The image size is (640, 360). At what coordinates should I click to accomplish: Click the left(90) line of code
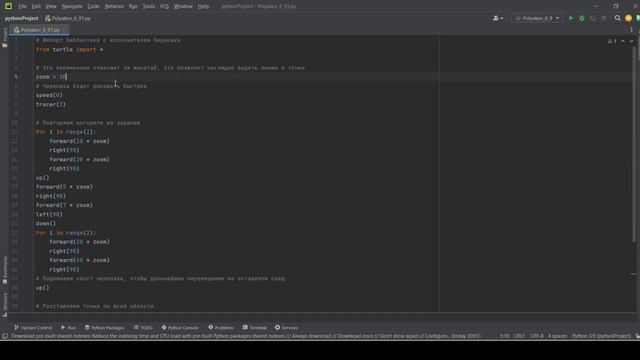[x=49, y=214]
